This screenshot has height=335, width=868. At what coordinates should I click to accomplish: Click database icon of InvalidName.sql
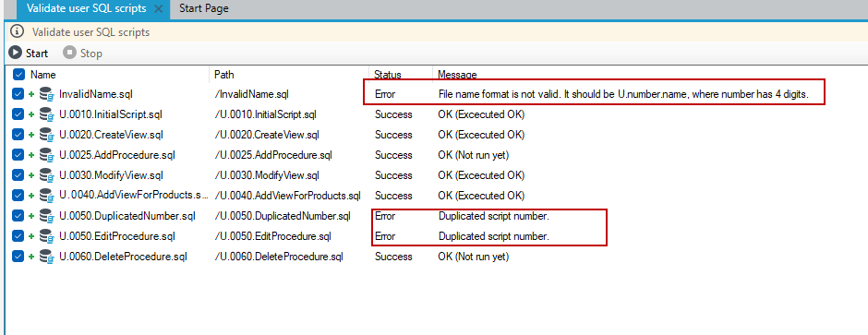(x=46, y=94)
